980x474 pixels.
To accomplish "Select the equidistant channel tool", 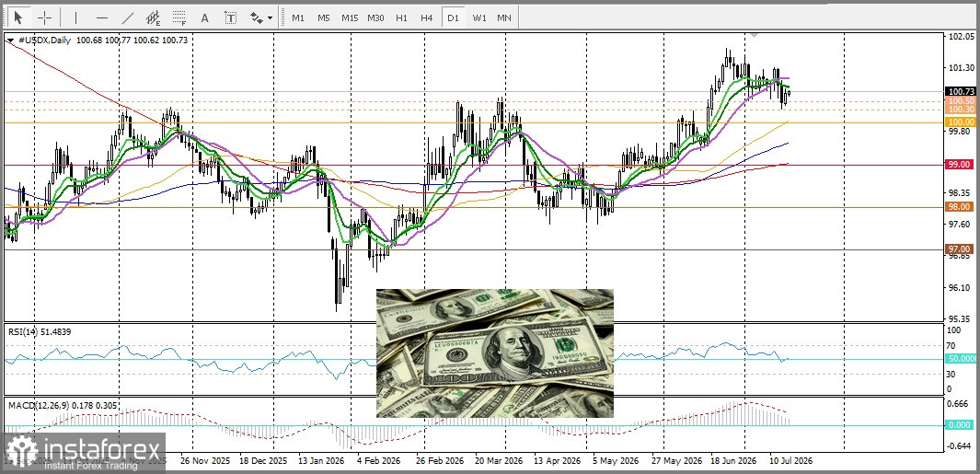I will point(153,17).
